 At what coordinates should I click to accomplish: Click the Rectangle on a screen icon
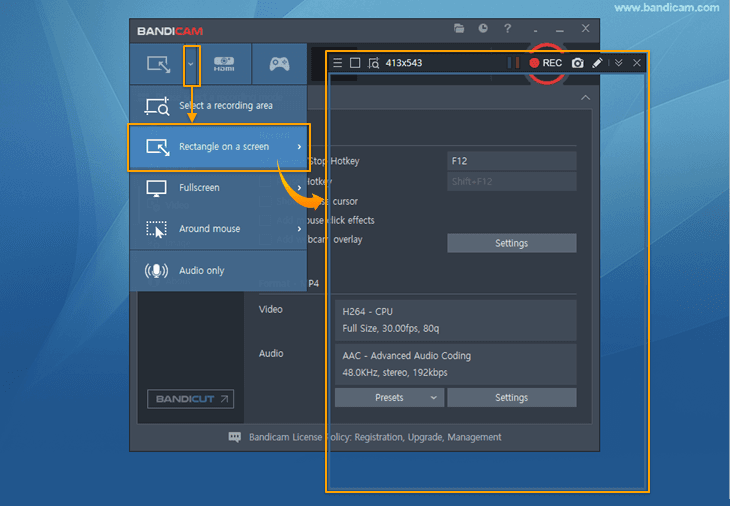158,147
